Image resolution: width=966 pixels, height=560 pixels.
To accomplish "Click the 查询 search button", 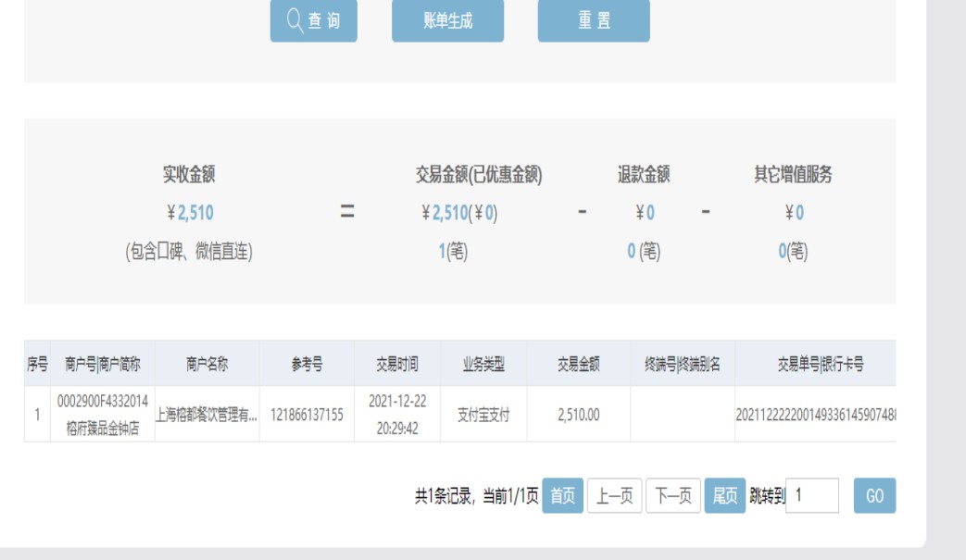I will pyautogui.click(x=313, y=20).
